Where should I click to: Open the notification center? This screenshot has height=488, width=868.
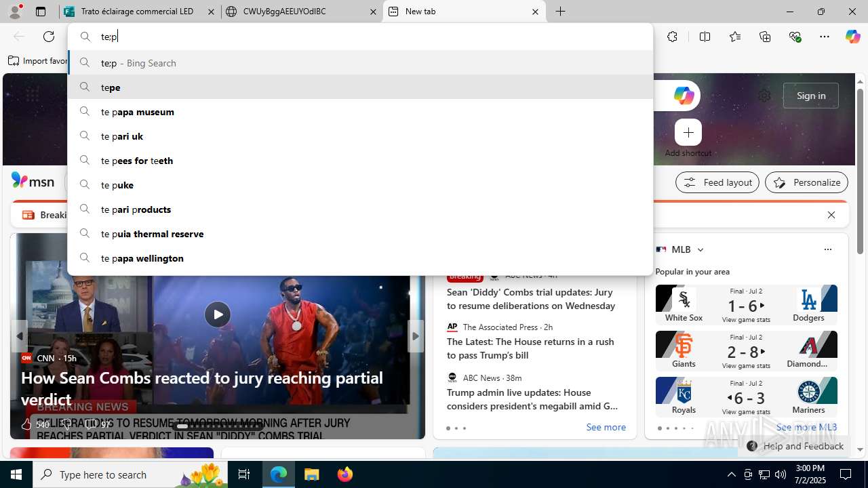coord(846,474)
